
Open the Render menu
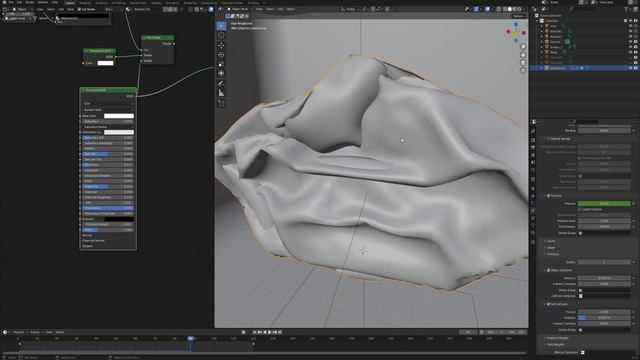pos(30,2)
